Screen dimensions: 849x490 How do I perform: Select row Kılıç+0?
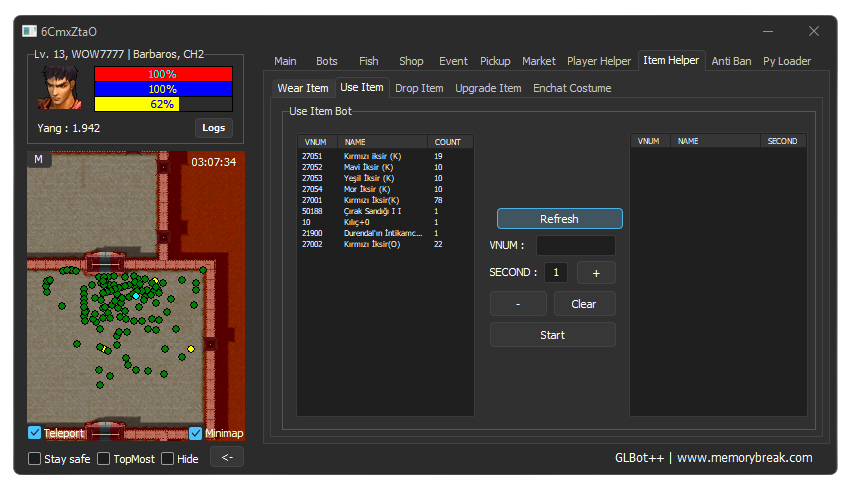(385, 222)
